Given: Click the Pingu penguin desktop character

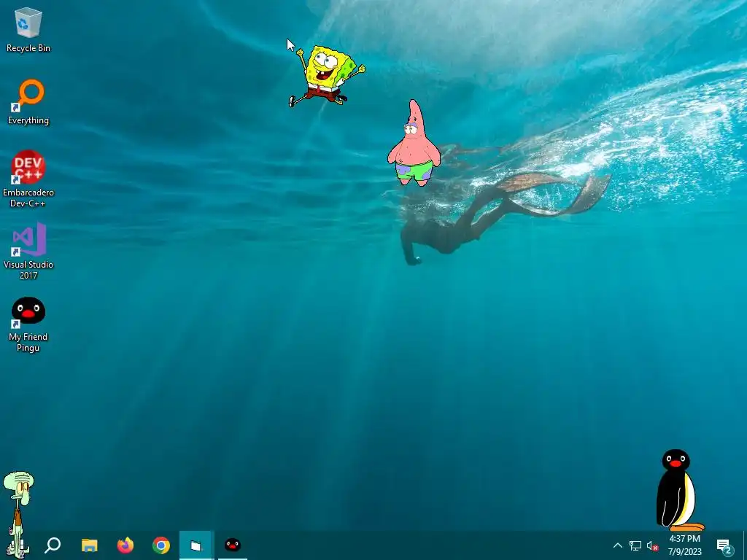Looking at the screenshot, I should [x=679, y=490].
